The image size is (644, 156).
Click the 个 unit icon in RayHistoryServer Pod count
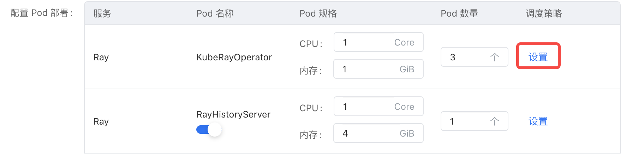coord(494,121)
